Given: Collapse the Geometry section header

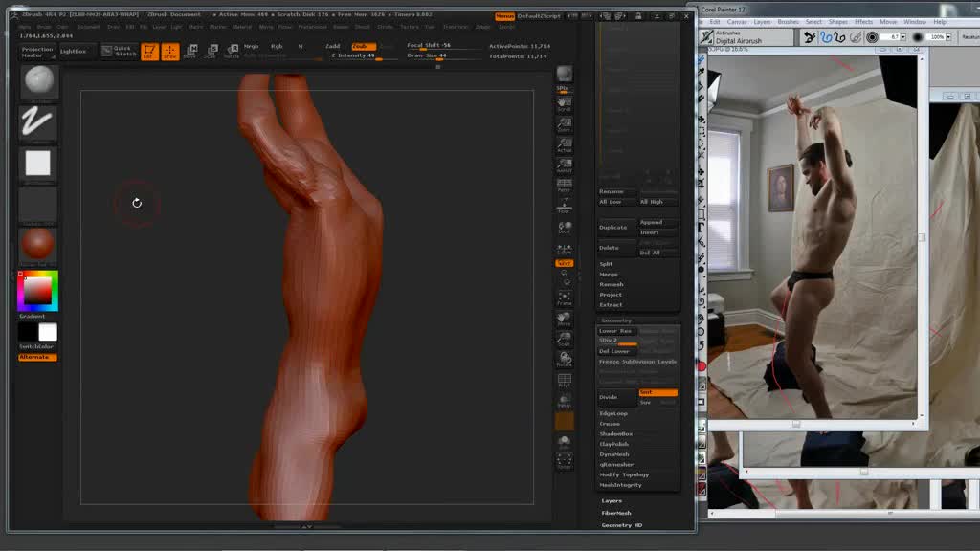Looking at the screenshot, I should (x=616, y=320).
